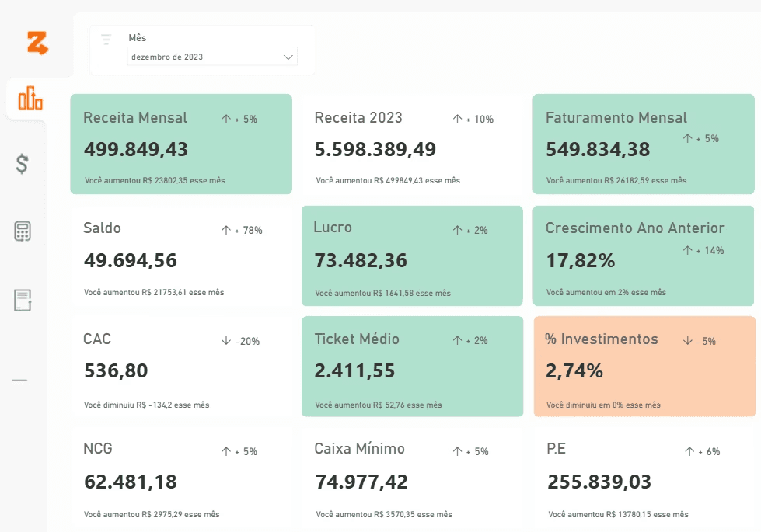
Task: Click the value 17,82%
Action: coord(581,260)
